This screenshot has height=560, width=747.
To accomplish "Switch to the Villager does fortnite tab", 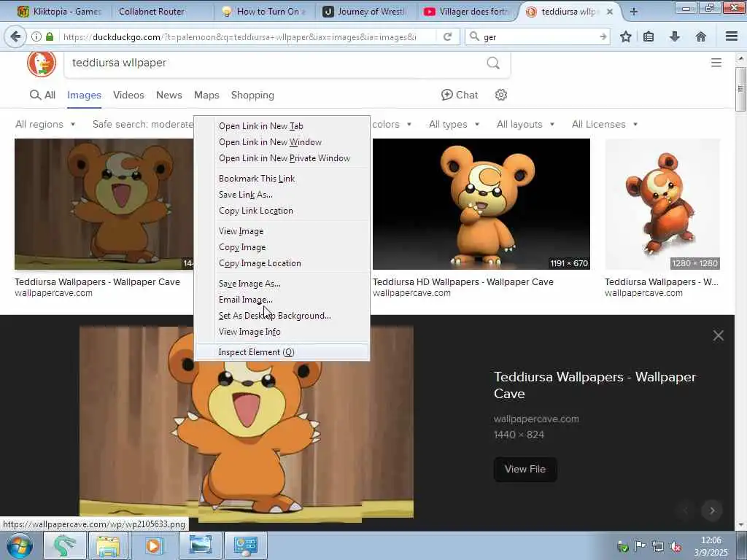I will coord(467,12).
